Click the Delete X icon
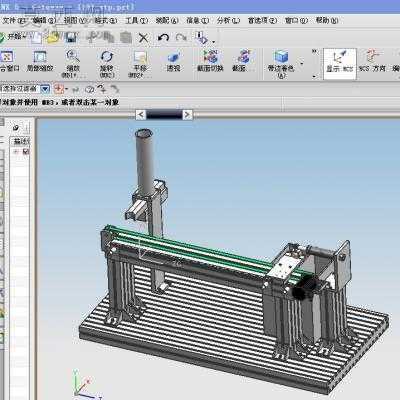 (143, 38)
